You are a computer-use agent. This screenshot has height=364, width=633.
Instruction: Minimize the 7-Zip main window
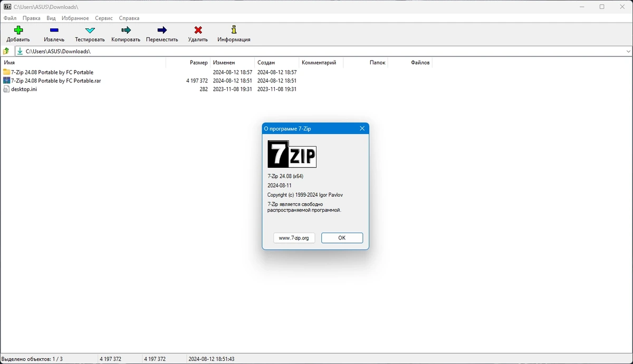[x=582, y=7]
